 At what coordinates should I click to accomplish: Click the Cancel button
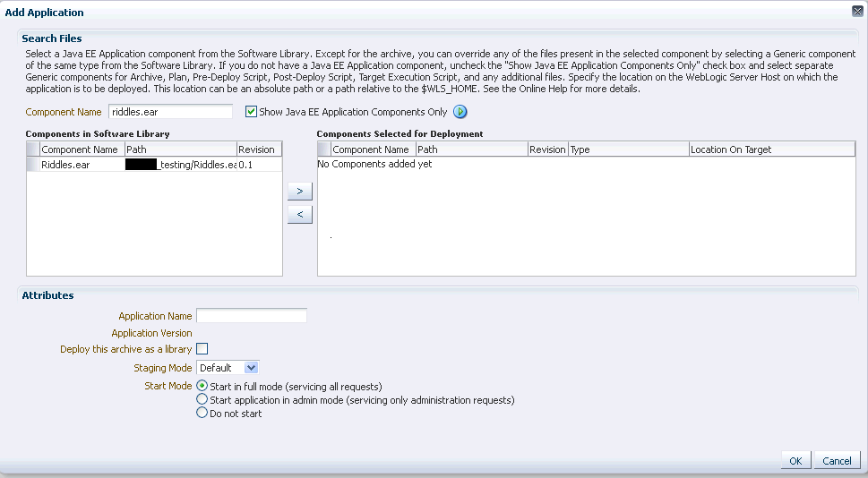[837, 460]
